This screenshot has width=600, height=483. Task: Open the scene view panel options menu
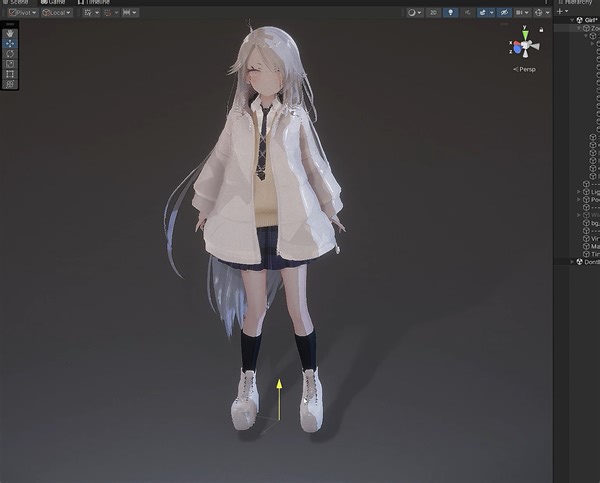[x=546, y=2]
